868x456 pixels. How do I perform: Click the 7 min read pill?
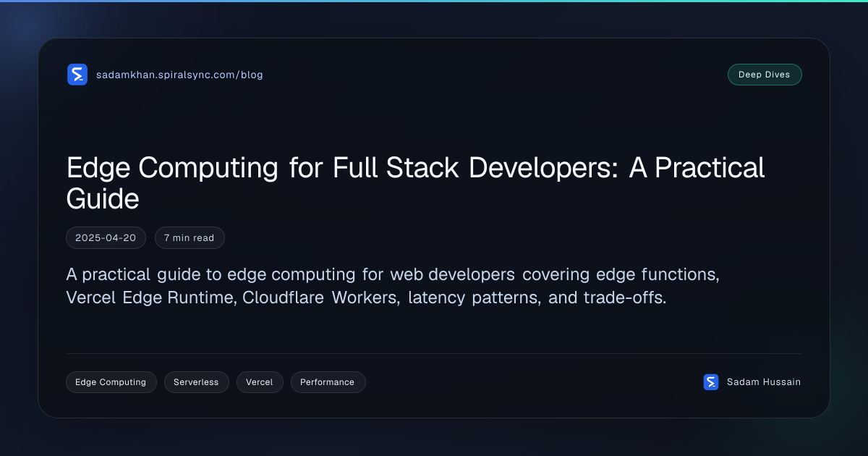(x=190, y=238)
